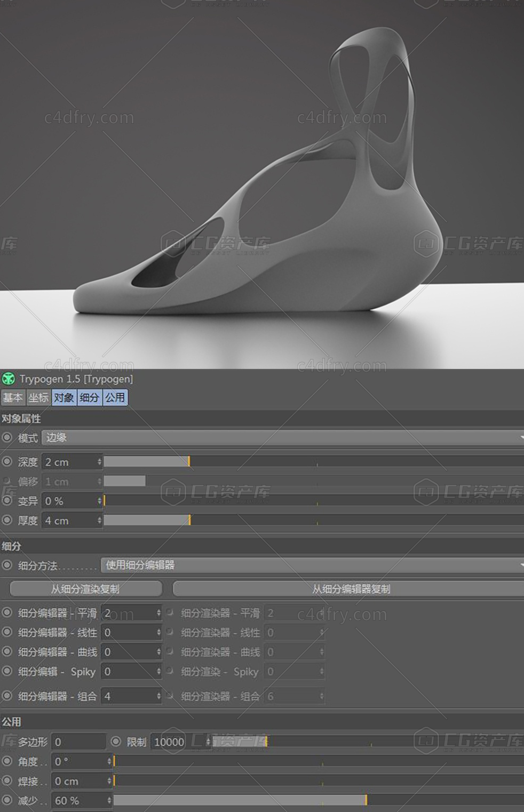Toggle the 变异 parameter animation dot

tap(7, 501)
